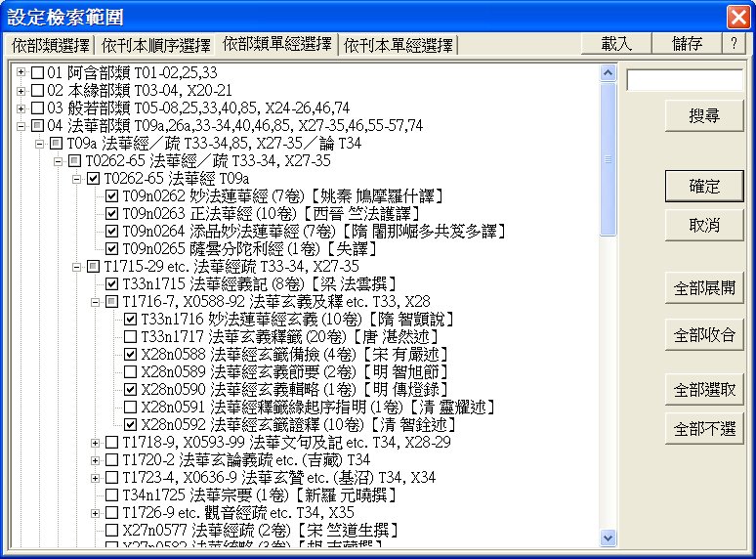756x559 pixels.
Task: Expand the T1718-9 法華文句及記 node
Action: pos(96,443)
